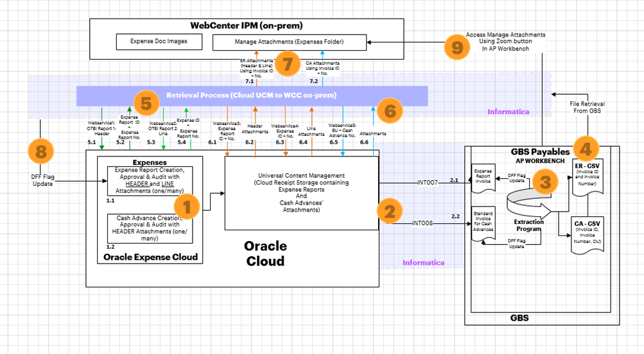Select the orange number 2 circle
Screen dimensions: 644x354
[x=388, y=211]
